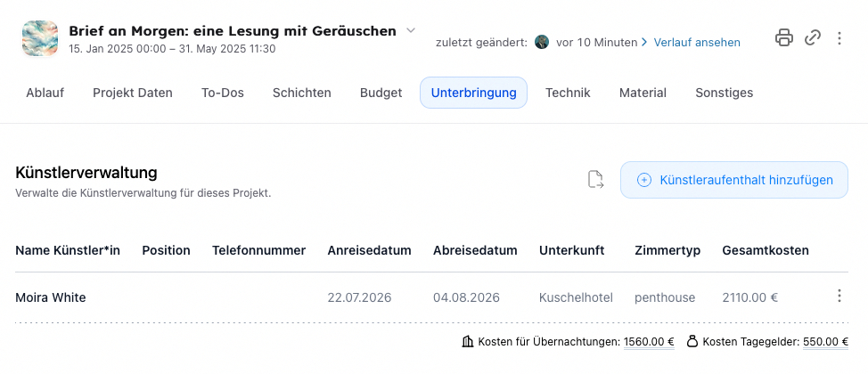The image size is (868, 374).
Task: Click the printer icon
Action: click(783, 38)
